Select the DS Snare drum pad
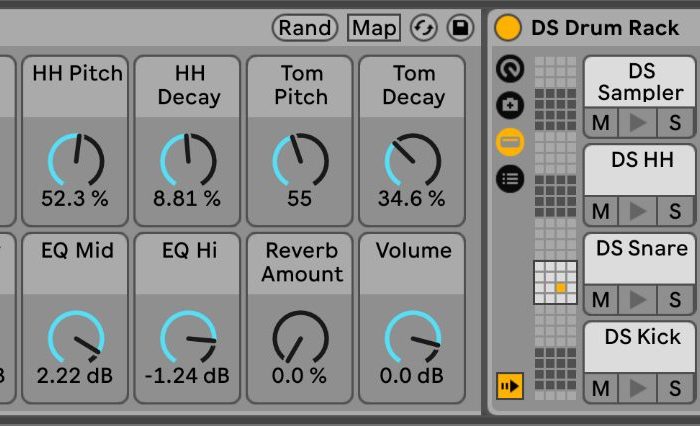Screen dimensions: 700x426 (x=640, y=259)
